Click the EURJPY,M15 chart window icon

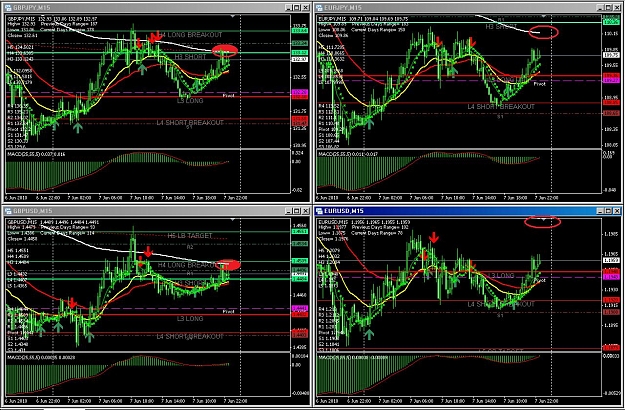pyautogui.click(x=319, y=8)
